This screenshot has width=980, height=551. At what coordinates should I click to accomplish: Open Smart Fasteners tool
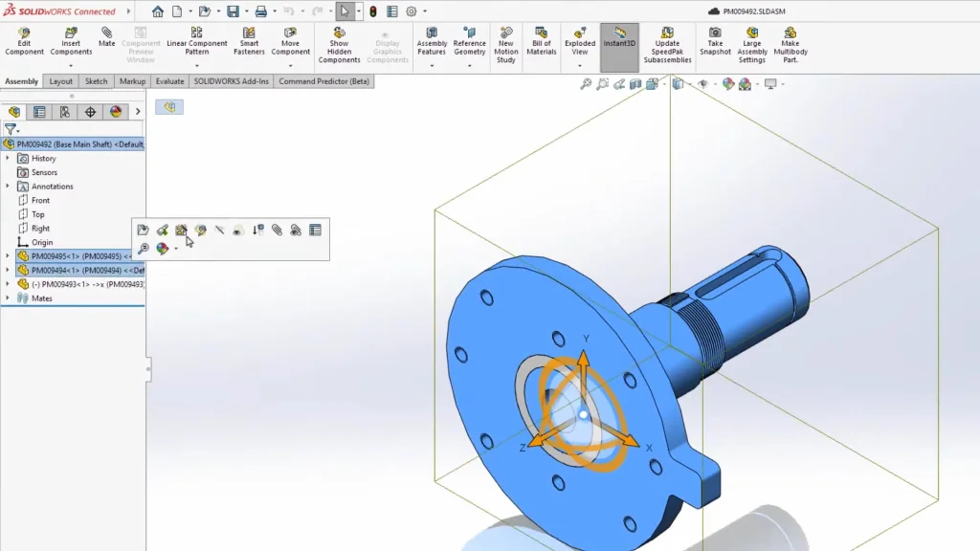249,41
